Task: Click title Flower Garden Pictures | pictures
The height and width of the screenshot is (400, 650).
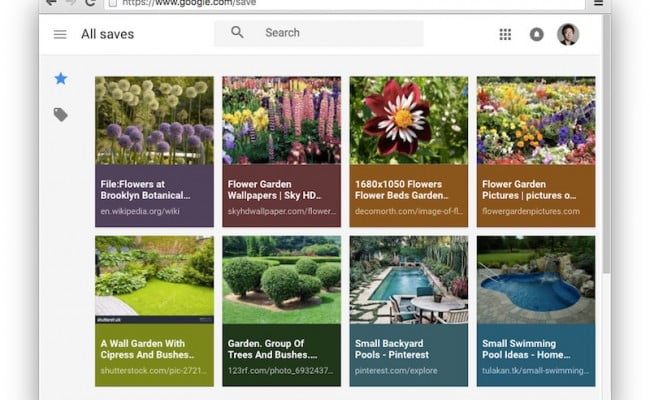Action: (x=529, y=190)
